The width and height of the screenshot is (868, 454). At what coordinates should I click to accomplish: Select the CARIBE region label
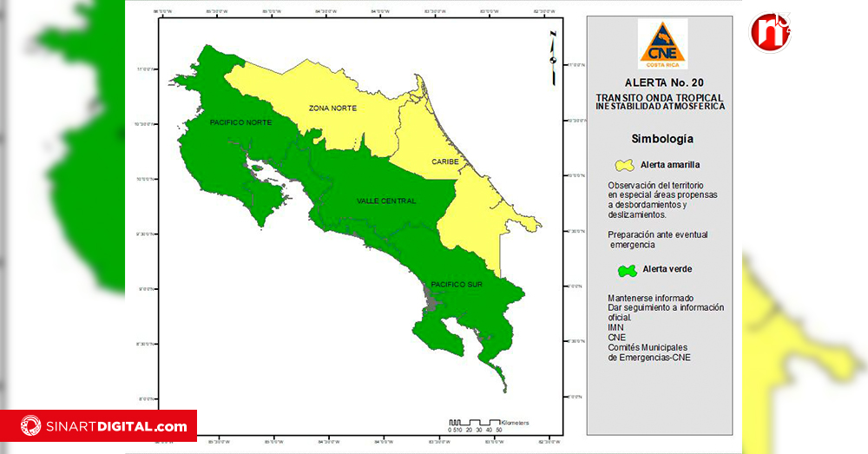coord(444,162)
